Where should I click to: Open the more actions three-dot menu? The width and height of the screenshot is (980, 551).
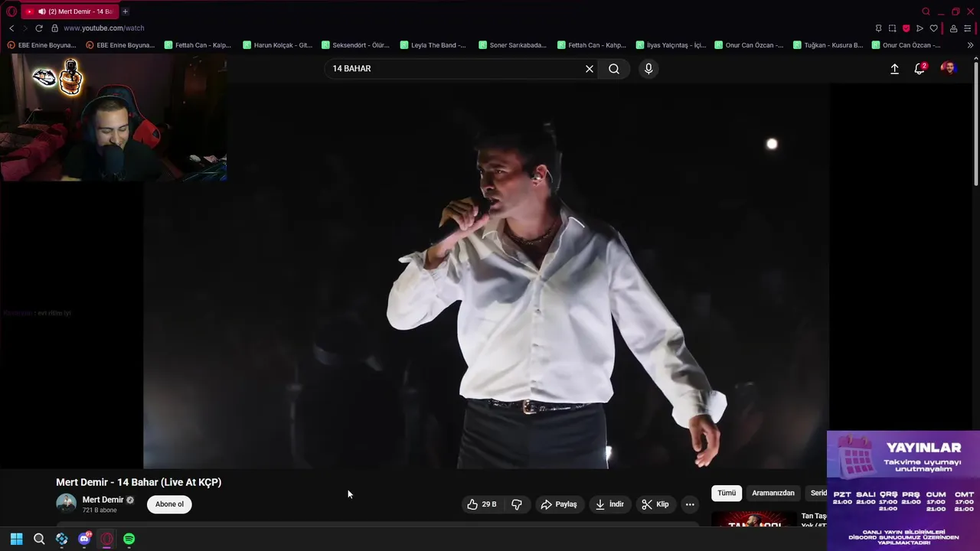pyautogui.click(x=690, y=504)
